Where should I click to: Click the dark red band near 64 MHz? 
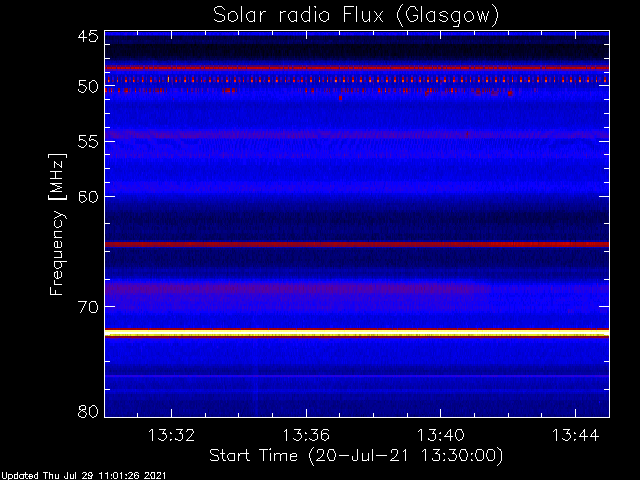(x=357, y=244)
